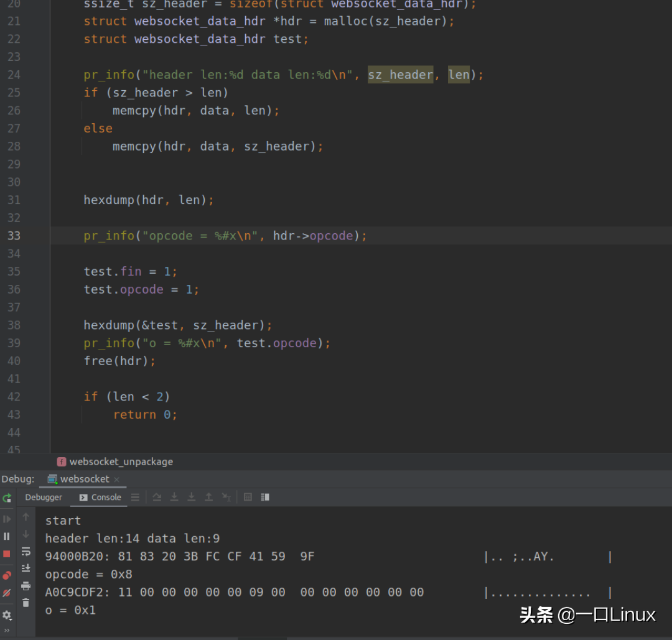672x640 pixels.
Task: Click 'hexdump(hdr, len);' on line 31
Action: pyautogui.click(x=149, y=200)
